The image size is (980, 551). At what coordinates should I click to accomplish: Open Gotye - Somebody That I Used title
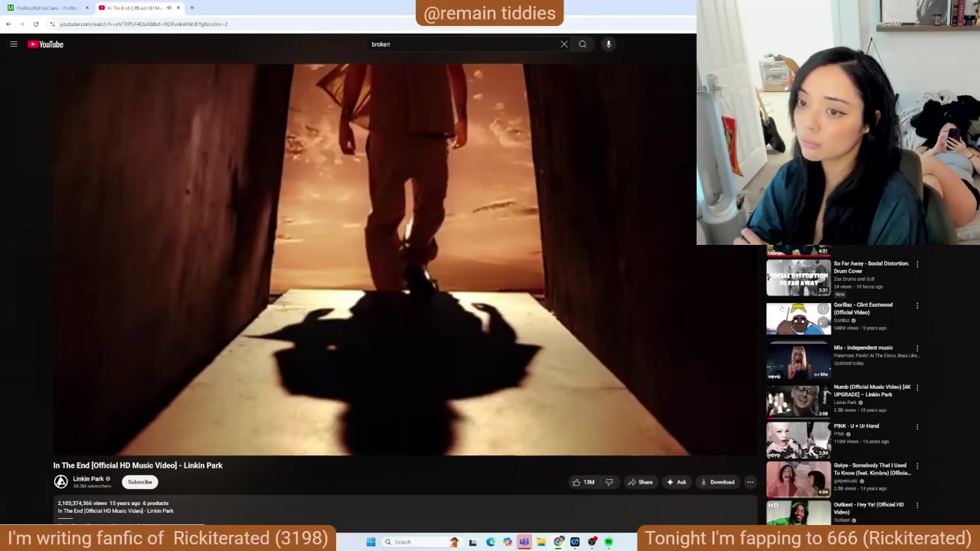point(872,469)
